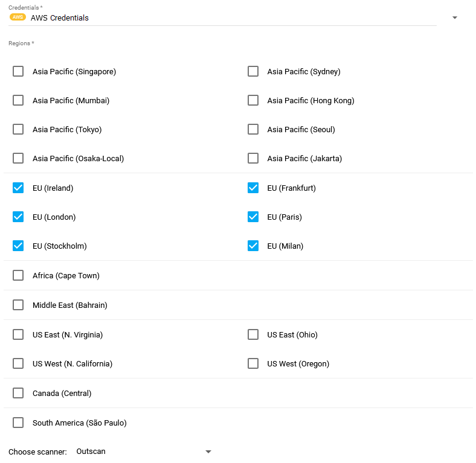Image resolution: width=476 pixels, height=463 pixels.
Task: Enable South America (São Paulo) region
Action: tap(18, 423)
